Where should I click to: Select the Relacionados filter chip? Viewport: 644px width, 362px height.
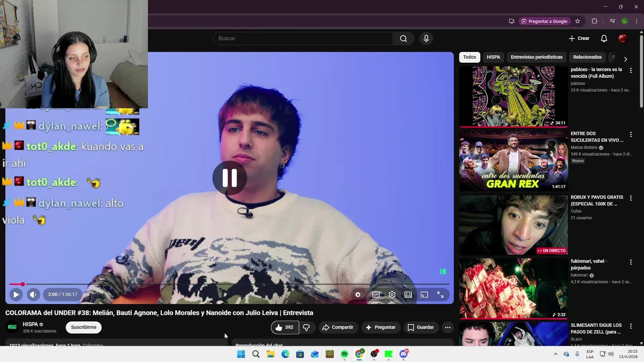click(x=587, y=57)
